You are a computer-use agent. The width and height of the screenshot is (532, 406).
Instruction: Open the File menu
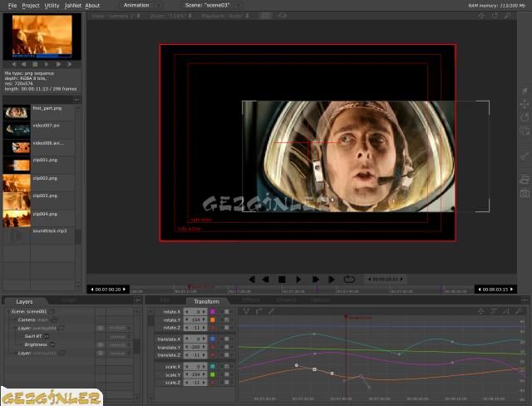(x=12, y=6)
